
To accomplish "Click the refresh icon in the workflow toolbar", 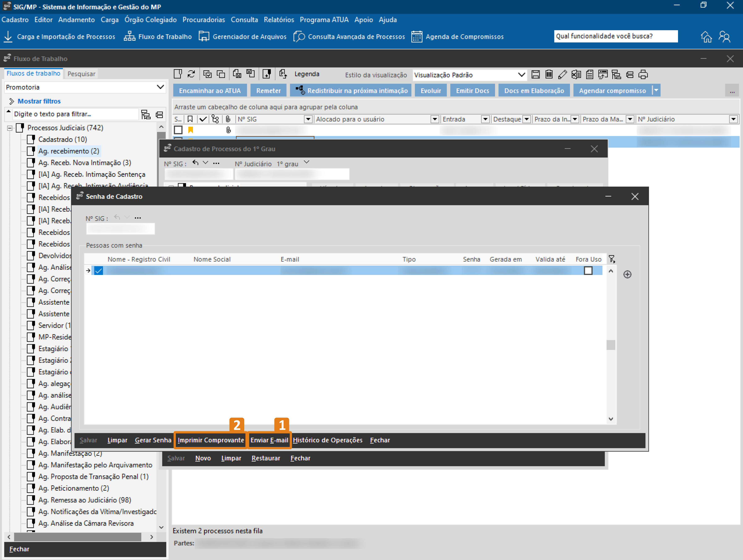I will 191,74.
